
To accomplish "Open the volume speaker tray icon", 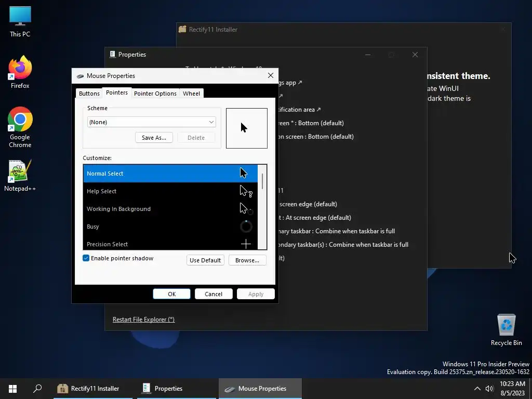I will click(x=489, y=389).
